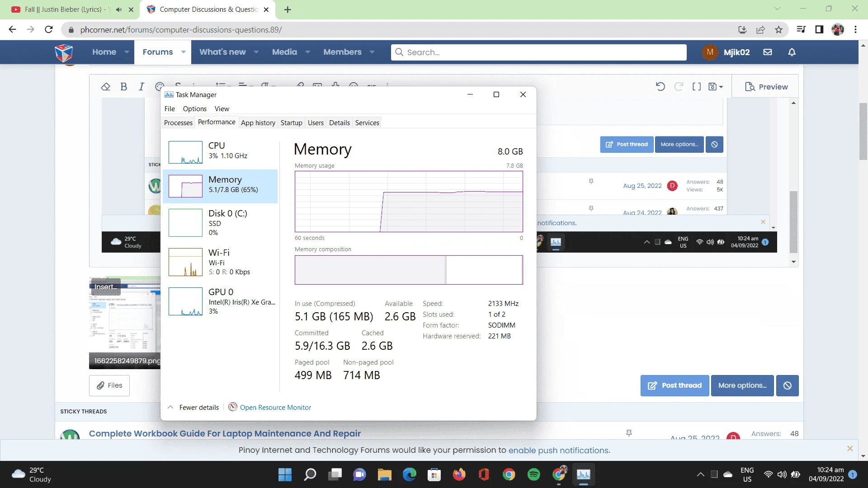
Task: Expand the Members dropdown arrow
Action: tap(372, 52)
